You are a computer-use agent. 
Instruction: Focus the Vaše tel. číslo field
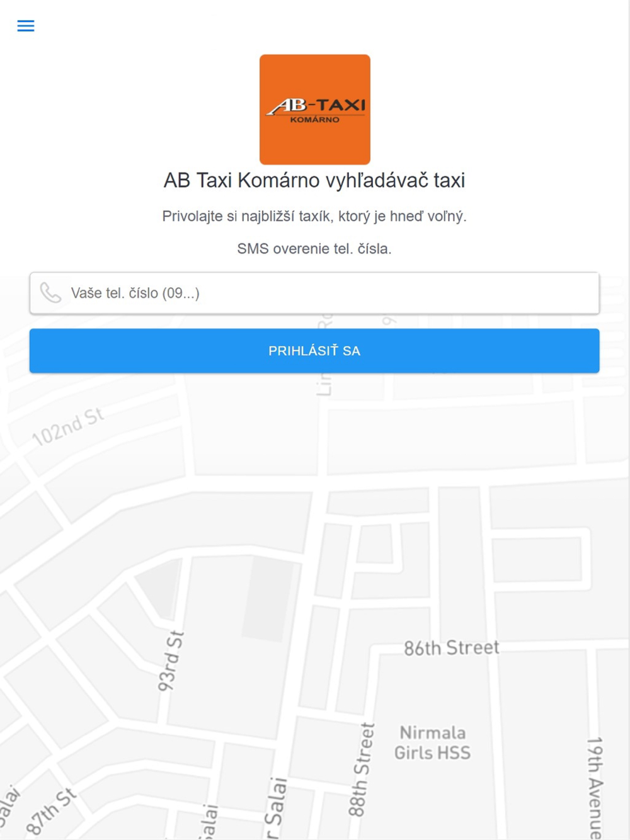[314, 293]
